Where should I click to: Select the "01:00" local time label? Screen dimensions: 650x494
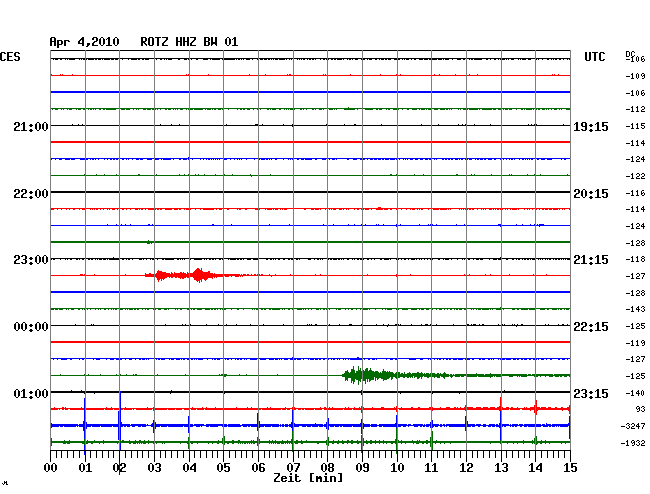point(31,393)
